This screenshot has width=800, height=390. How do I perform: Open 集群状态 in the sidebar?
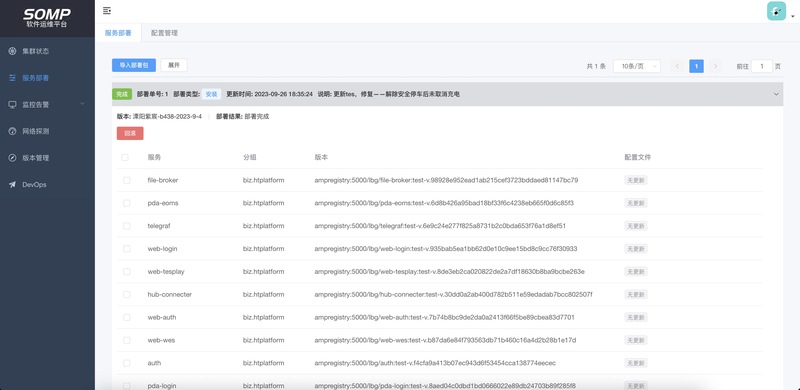pyautogui.click(x=47, y=51)
